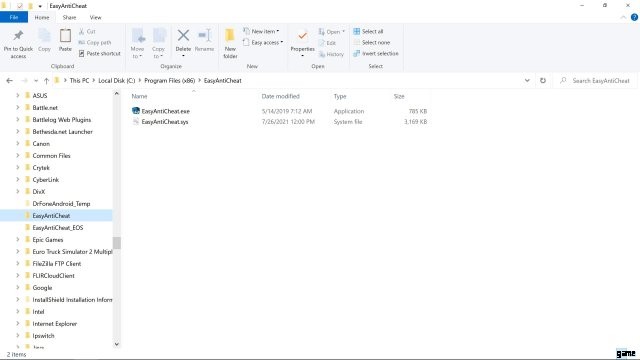Open the Copy to menu
The width and height of the screenshot is (640, 360).
point(158,44)
